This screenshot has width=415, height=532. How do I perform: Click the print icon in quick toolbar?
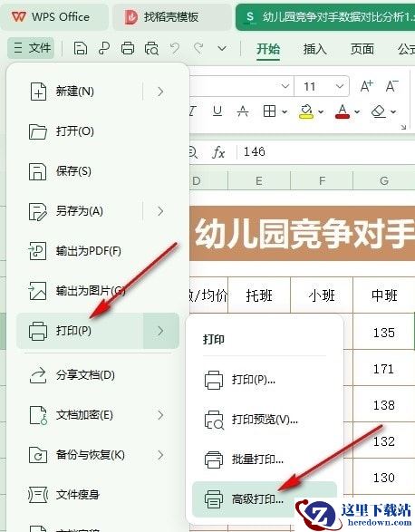(x=128, y=48)
